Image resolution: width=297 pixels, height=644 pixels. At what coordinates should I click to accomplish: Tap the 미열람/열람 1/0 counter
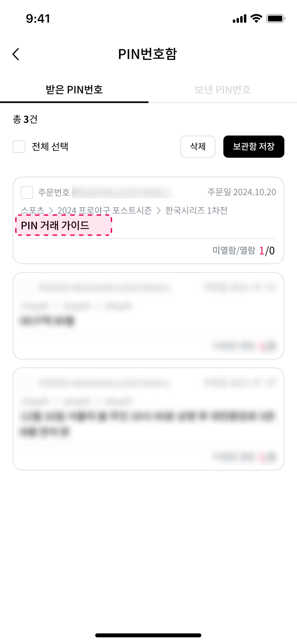point(243,251)
